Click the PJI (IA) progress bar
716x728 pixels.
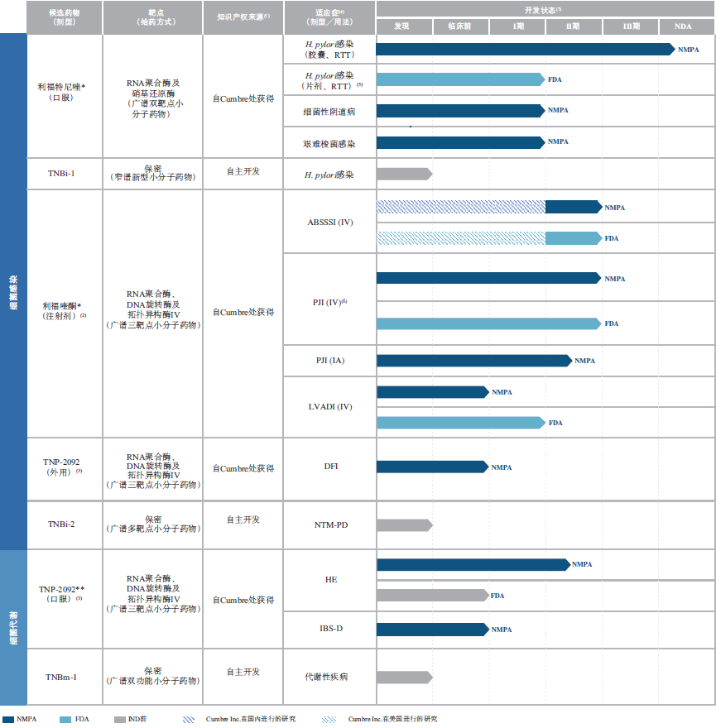[x=473, y=361]
